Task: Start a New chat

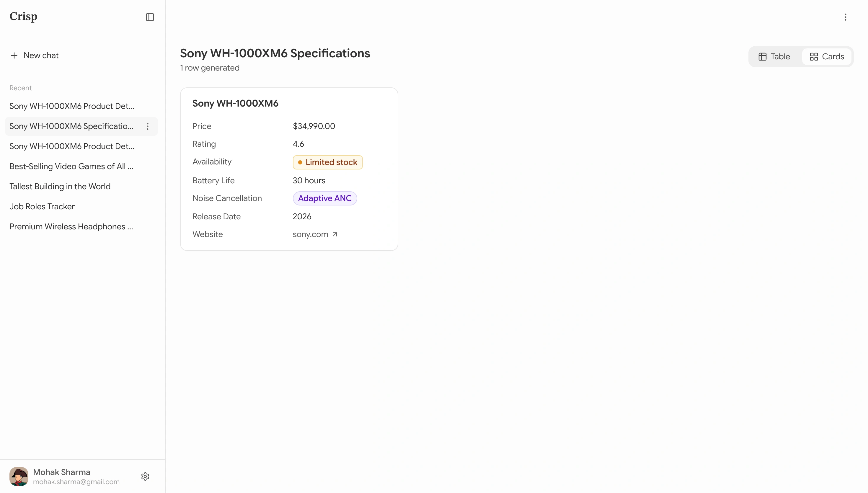Action: (35, 55)
